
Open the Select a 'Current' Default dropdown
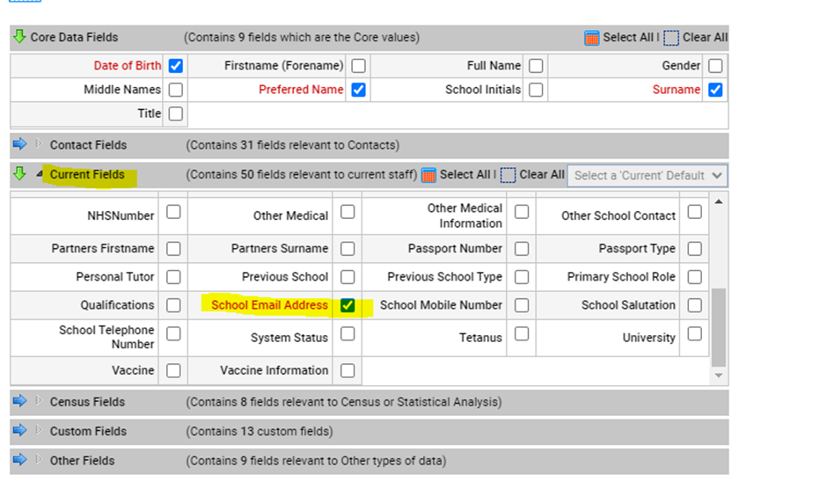point(647,175)
